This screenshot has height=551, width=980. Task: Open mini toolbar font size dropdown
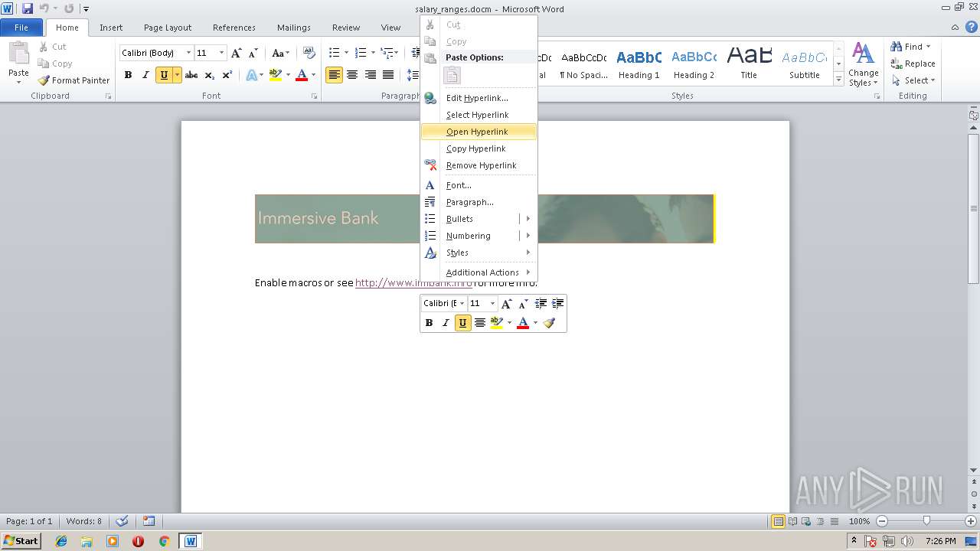coord(492,303)
